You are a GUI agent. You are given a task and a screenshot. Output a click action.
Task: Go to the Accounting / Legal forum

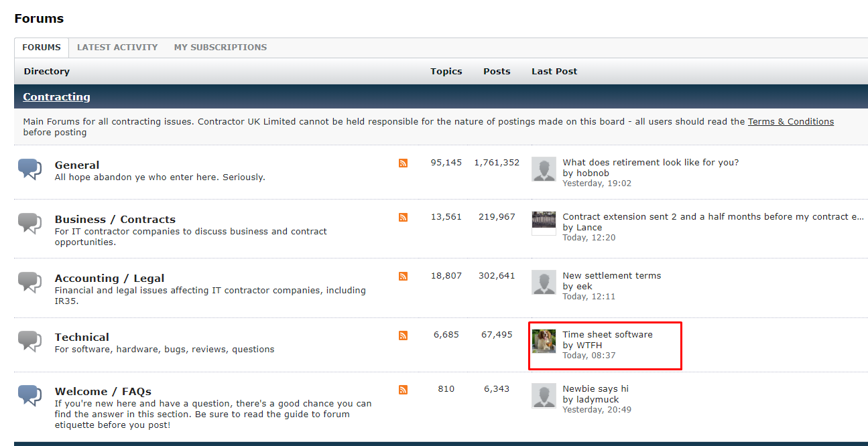109,279
